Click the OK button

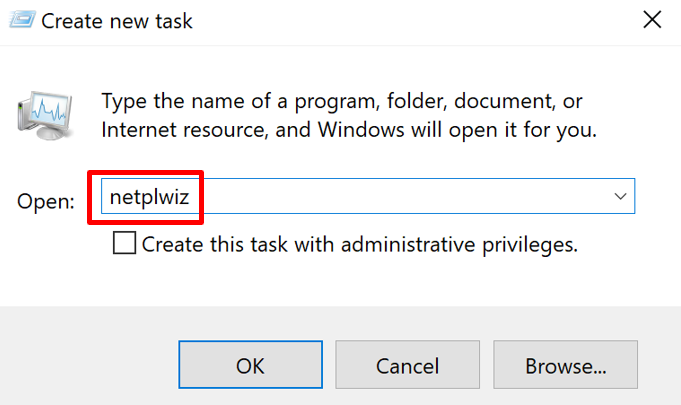[x=250, y=366]
